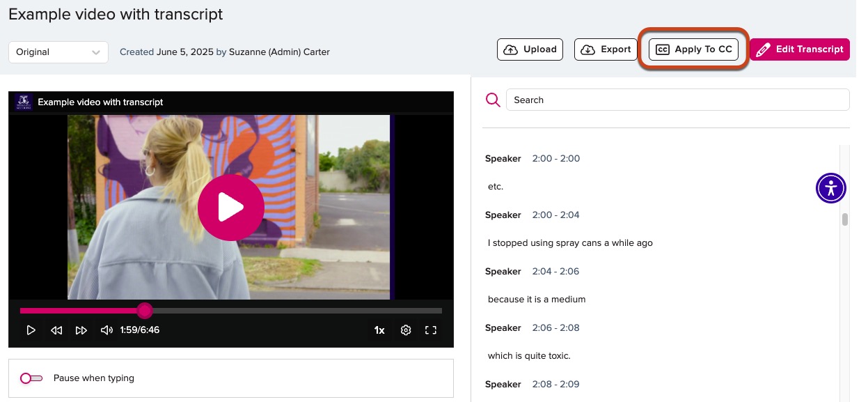This screenshot has height=402, width=868.
Task: Mute the video volume
Action: (x=106, y=330)
